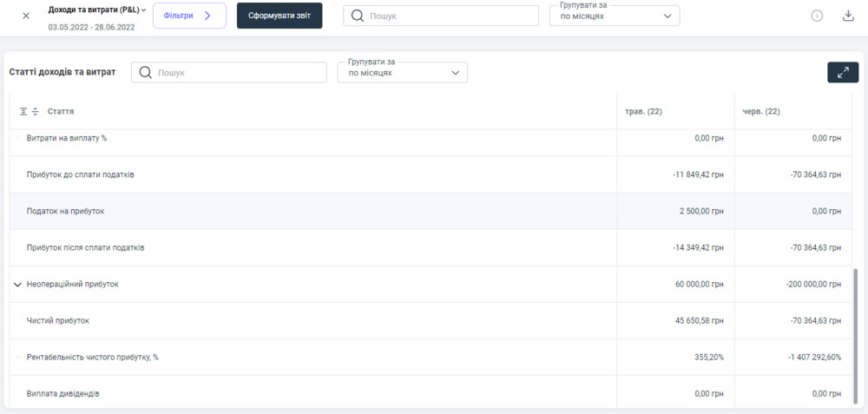Click the Сформувати звіт button
Image resolution: width=868 pixels, height=414 pixels.
(x=279, y=16)
